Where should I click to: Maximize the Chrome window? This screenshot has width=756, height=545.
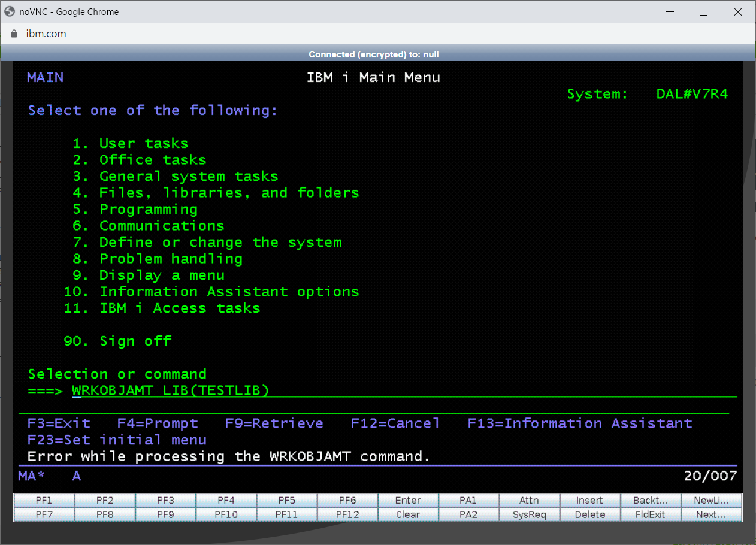704,11
